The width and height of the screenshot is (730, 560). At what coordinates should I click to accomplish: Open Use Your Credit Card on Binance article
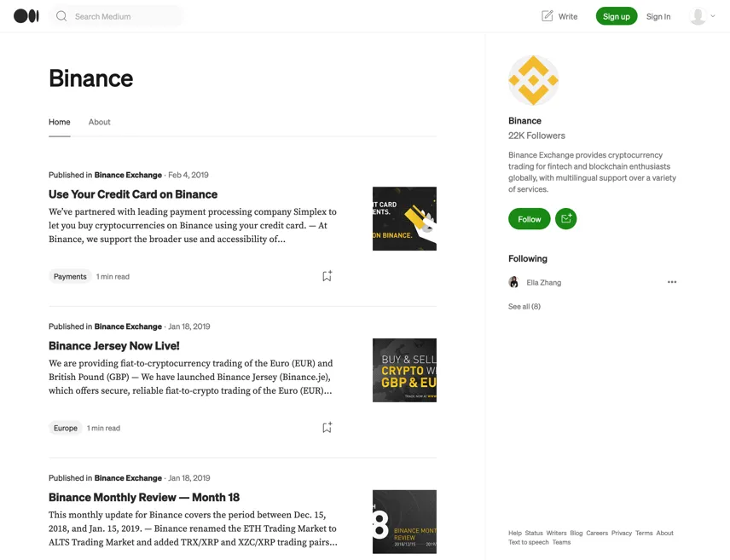[133, 194]
